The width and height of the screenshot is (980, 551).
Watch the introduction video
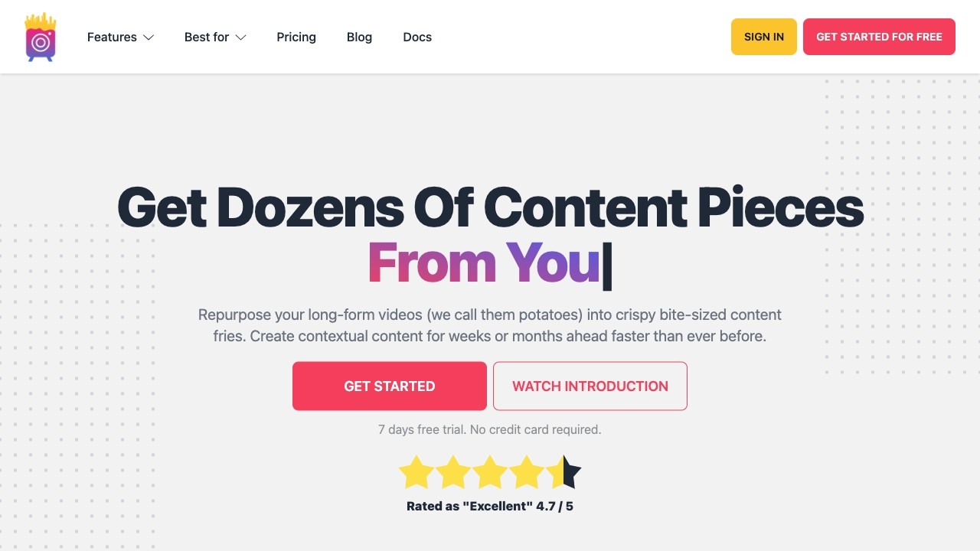(590, 386)
